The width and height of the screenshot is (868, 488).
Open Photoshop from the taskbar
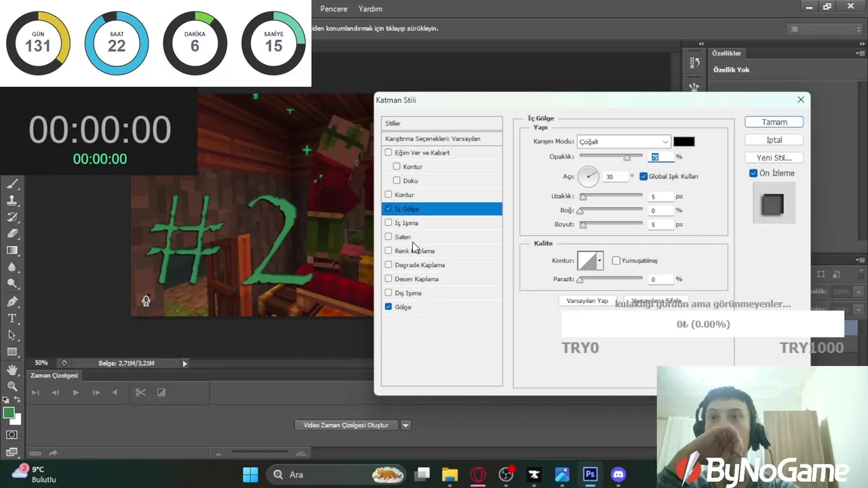tap(590, 474)
